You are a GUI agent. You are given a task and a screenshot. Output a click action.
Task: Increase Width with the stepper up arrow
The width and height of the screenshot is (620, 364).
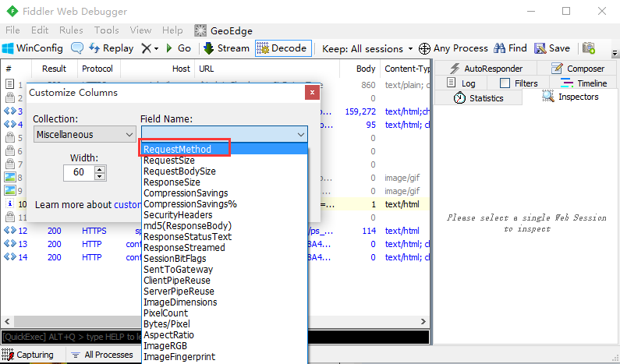pyautogui.click(x=99, y=169)
